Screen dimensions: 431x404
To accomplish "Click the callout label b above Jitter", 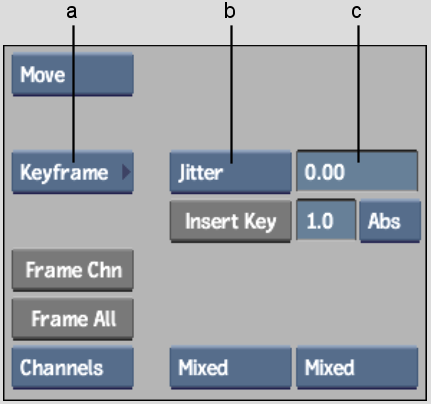I will point(229,11).
